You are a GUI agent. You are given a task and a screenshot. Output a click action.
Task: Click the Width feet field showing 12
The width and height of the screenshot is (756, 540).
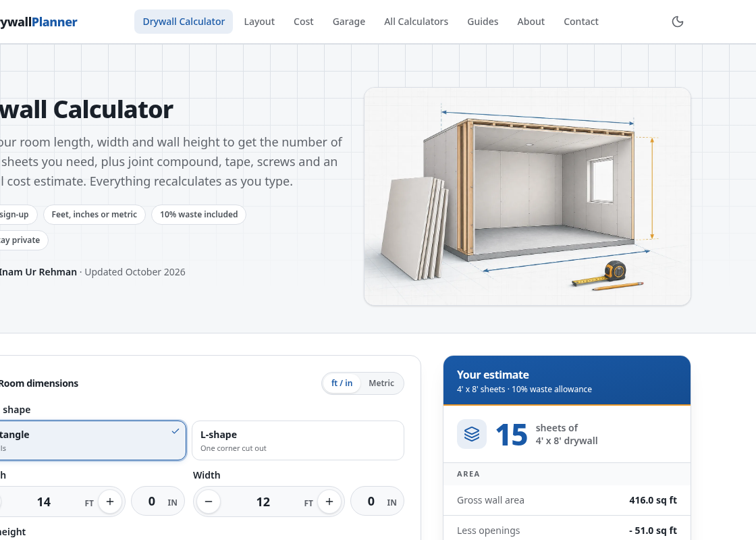tap(263, 502)
